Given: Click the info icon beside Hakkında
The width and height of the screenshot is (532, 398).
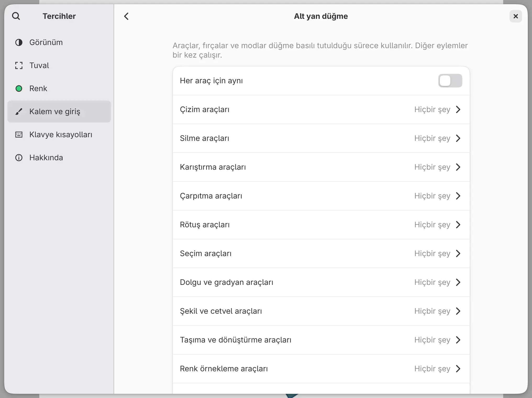Looking at the screenshot, I should click(x=19, y=158).
